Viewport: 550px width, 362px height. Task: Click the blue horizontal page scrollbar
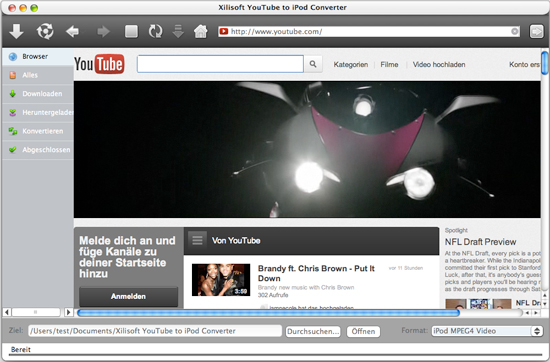(x=268, y=313)
